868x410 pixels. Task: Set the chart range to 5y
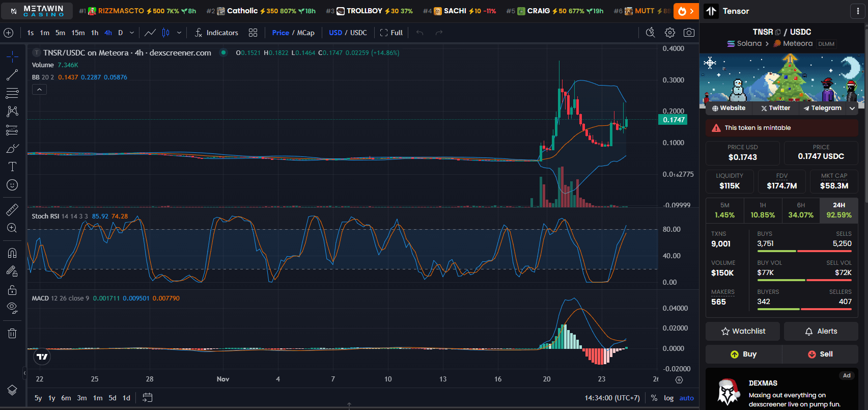tap(38, 398)
